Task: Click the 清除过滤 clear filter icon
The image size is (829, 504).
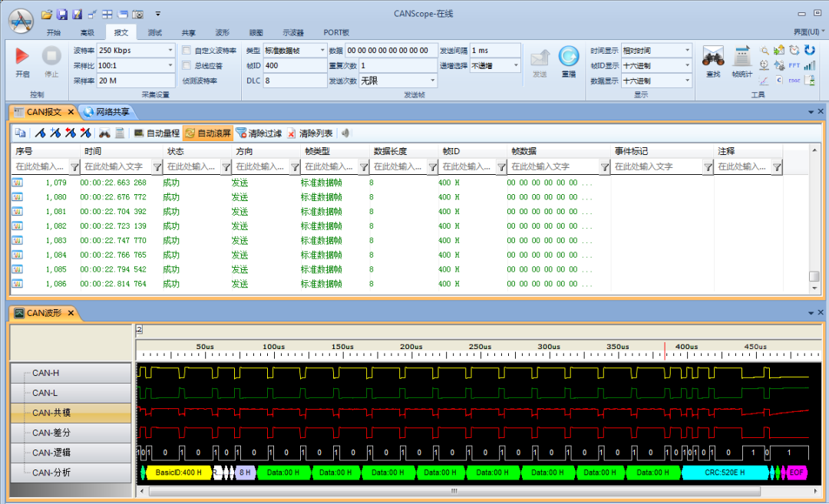Action: tap(266, 132)
